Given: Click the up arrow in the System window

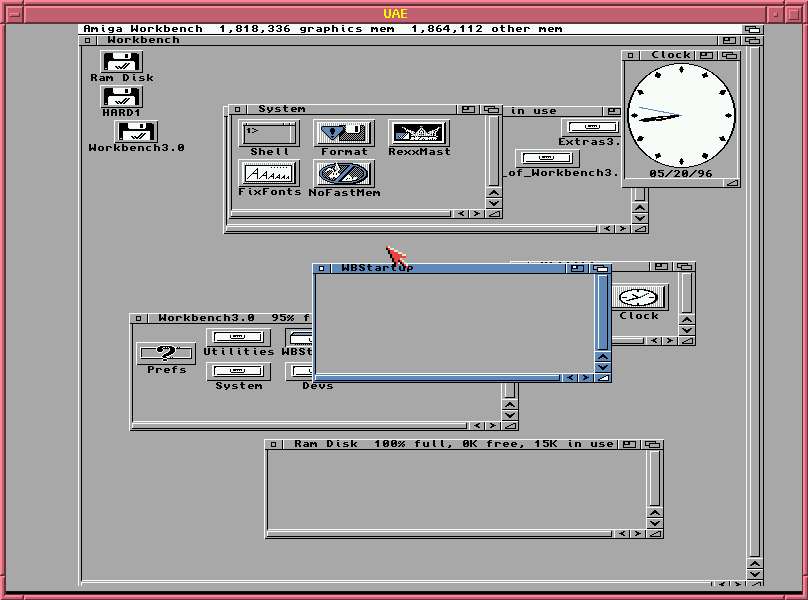Looking at the screenshot, I should (x=494, y=193).
